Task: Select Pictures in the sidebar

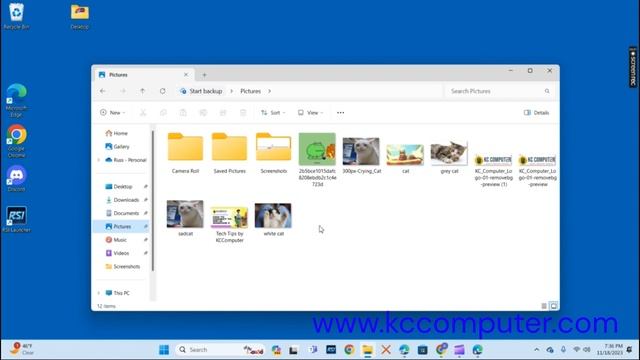Action: click(x=122, y=227)
